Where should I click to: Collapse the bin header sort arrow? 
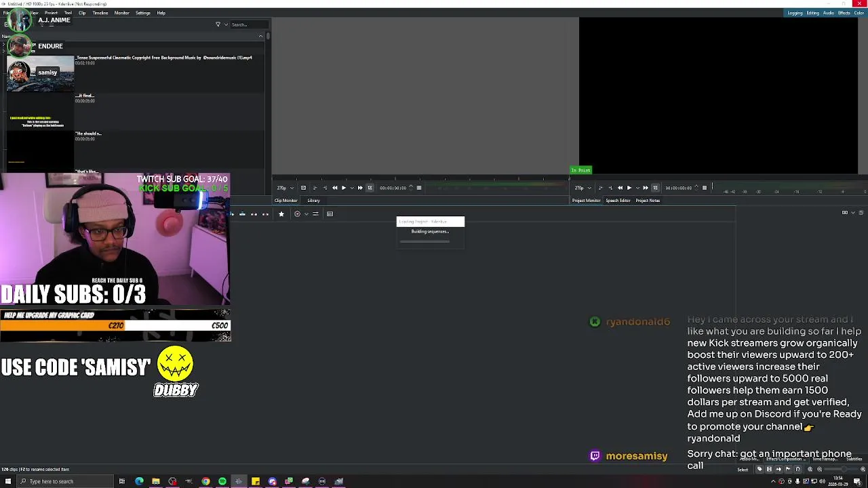tap(260, 36)
